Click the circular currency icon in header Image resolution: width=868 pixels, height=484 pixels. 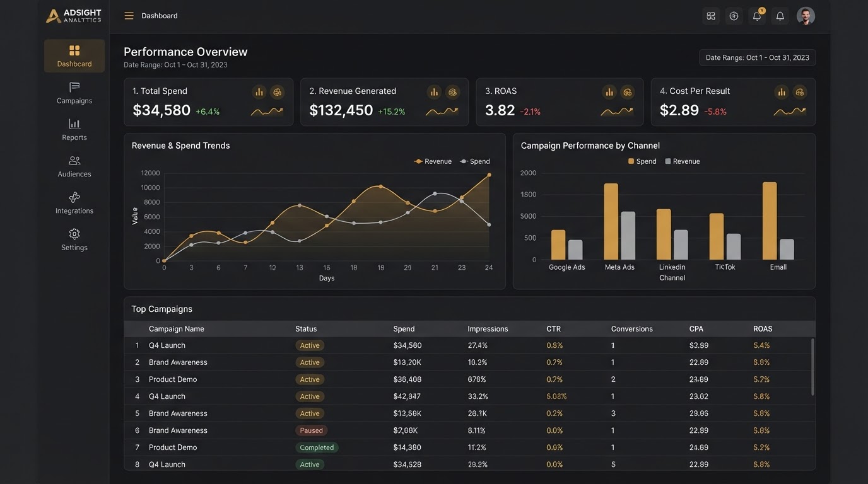pyautogui.click(x=734, y=16)
